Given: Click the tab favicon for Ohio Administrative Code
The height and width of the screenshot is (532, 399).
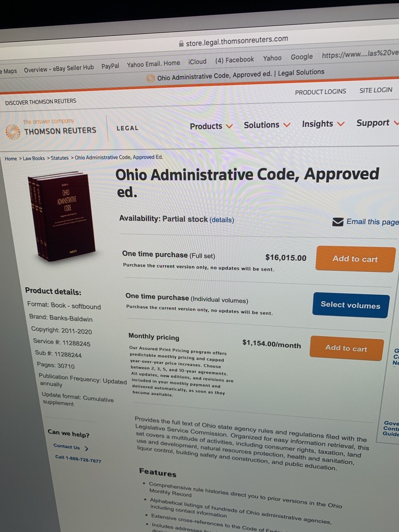Looking at the screenshot, I should pyautogui.click(x=151, y=78).
